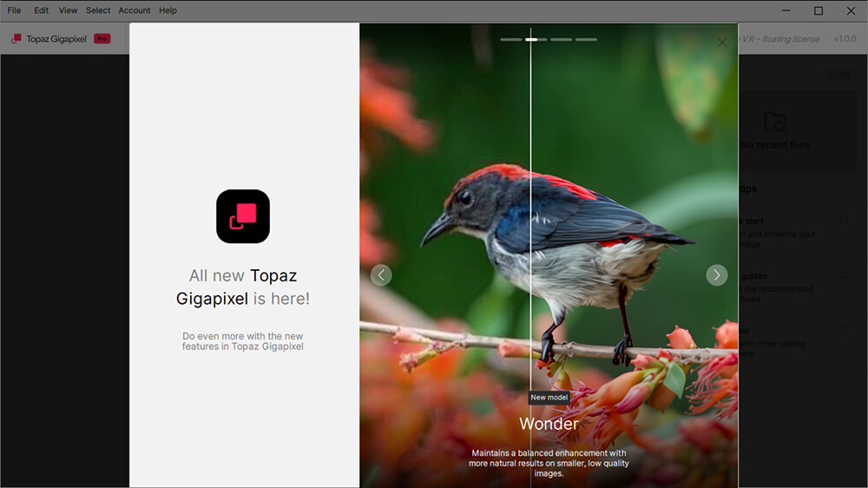Close the welcome dialog with the X
Viewport: 868px width, 488px height.
click(x=722, y=42)
